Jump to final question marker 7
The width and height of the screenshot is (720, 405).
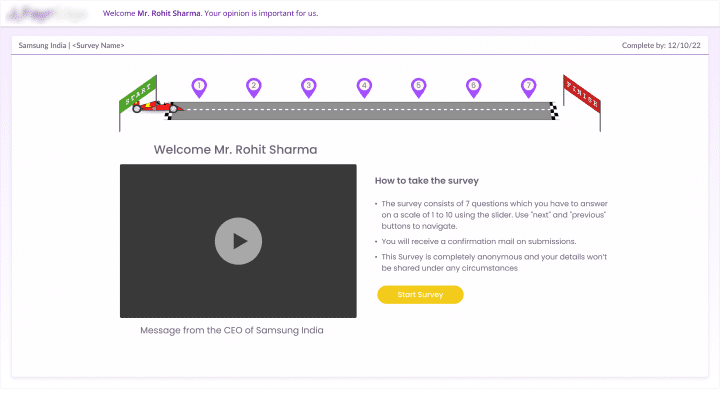(x=528, y=87)
